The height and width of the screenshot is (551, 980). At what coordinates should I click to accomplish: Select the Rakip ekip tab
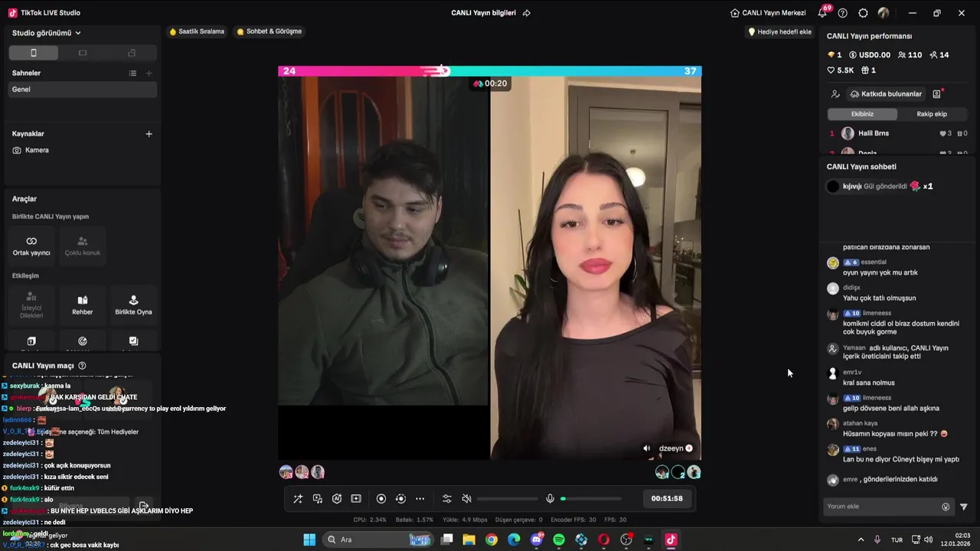pos(932,114)
